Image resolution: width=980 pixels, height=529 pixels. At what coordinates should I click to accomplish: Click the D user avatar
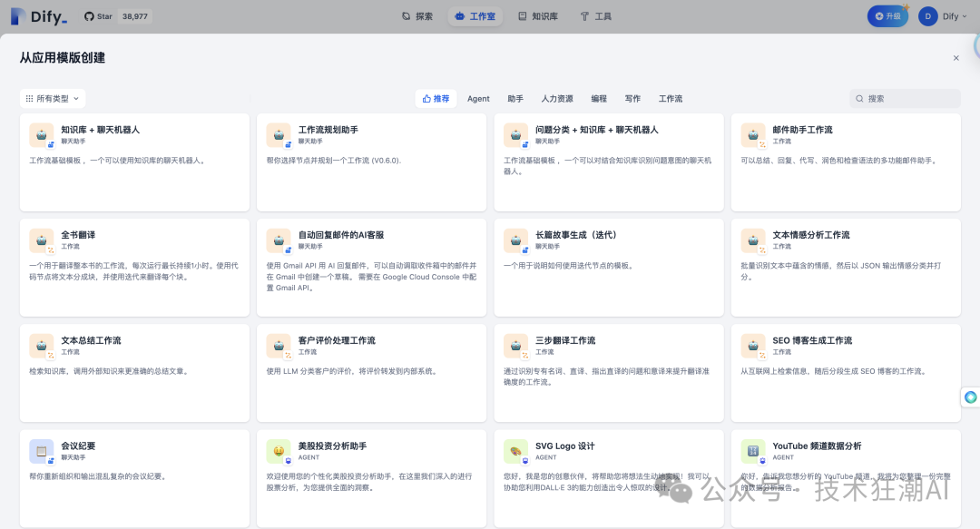[927, 16]
